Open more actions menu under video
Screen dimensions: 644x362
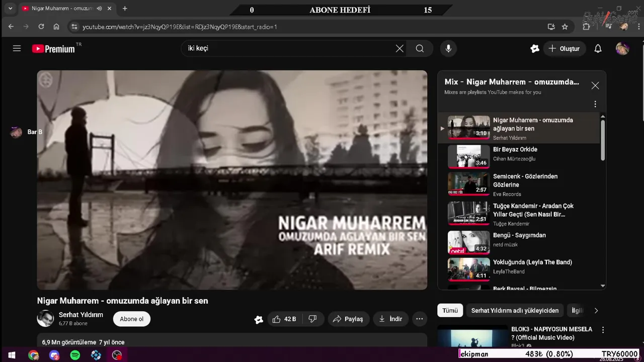coord(419,319)
